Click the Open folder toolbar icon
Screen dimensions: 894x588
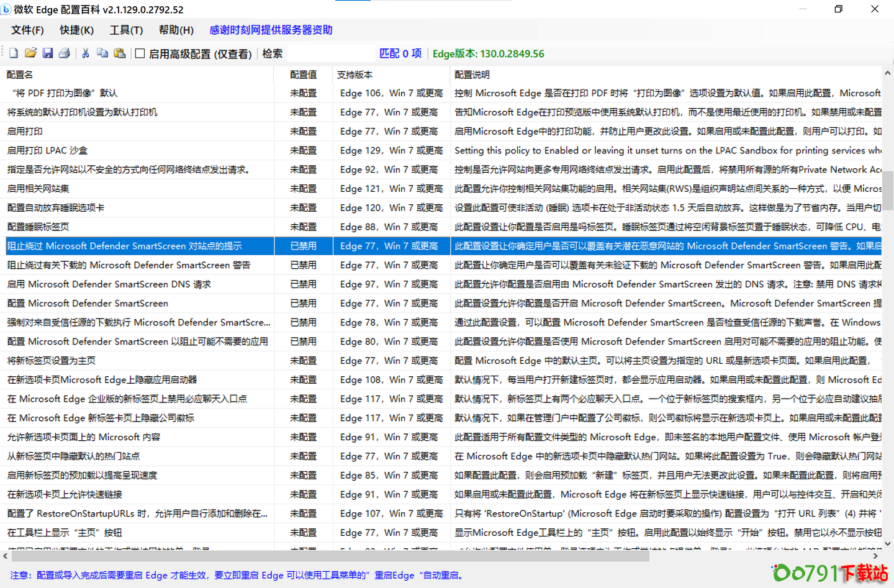point(30,53)
